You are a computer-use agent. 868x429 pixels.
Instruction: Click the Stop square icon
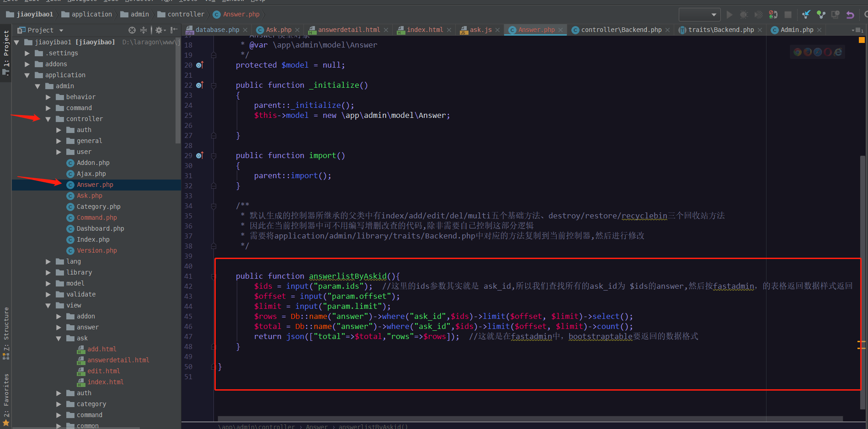[x=788, y=15]
